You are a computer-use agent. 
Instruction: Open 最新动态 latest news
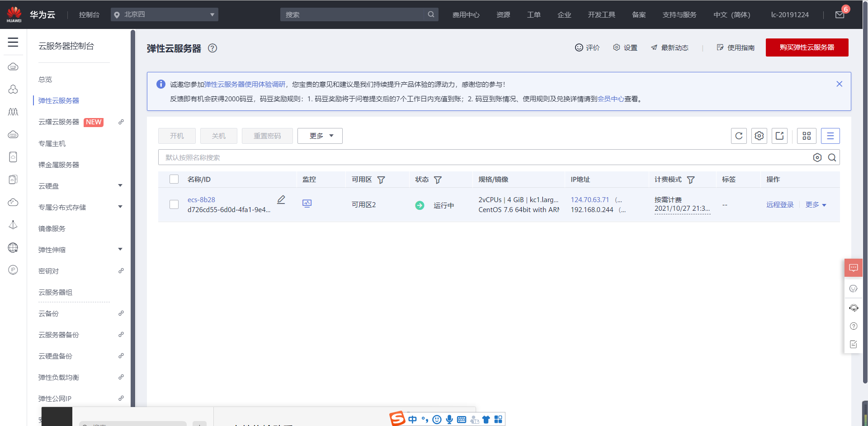point(670,48)
